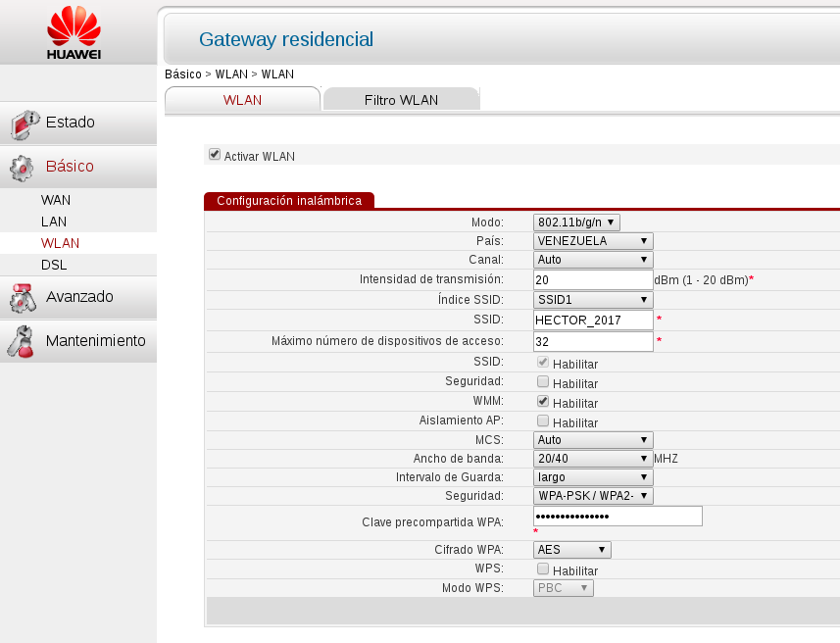The height and width of the screenshot is (643, 840).
Task: Open the Ancho de banda 20/40 dropdown
Action: 592,458
